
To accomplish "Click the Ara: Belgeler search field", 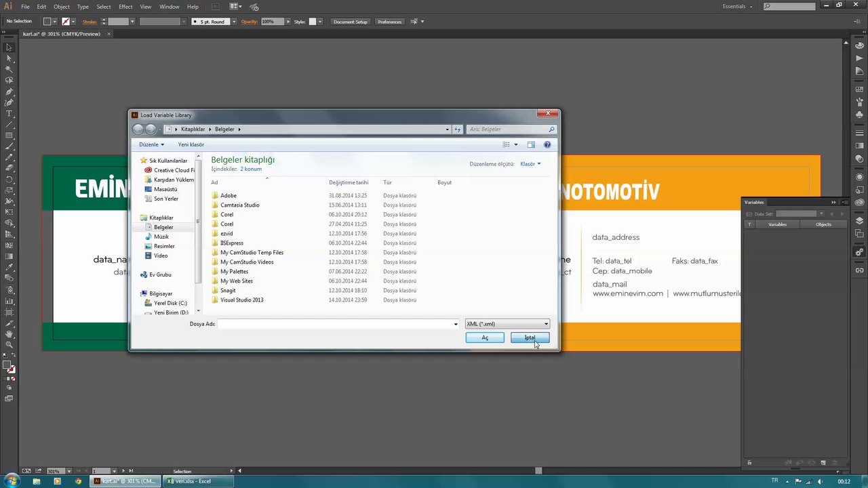I will pyautogui.click(x=511, y=129).
